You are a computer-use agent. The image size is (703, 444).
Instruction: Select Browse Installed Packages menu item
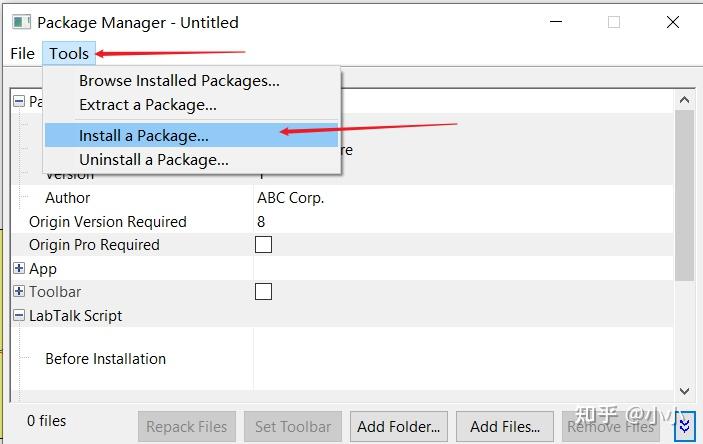[x=179, y=81]
